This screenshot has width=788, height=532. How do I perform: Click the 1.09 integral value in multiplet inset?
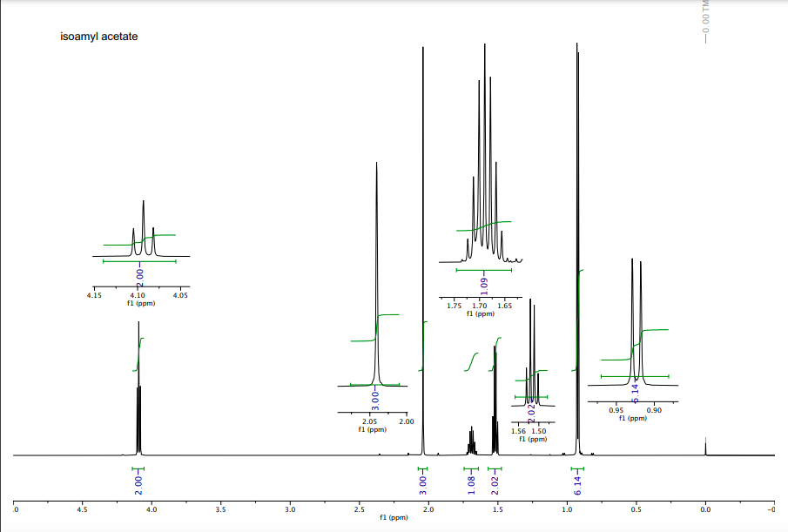(x=486, y=287)
